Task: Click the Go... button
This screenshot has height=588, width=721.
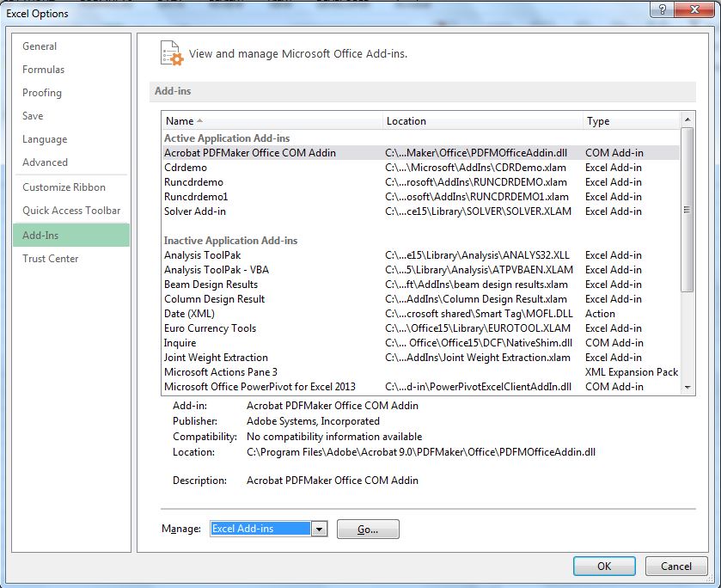Action: coord(368,529)
